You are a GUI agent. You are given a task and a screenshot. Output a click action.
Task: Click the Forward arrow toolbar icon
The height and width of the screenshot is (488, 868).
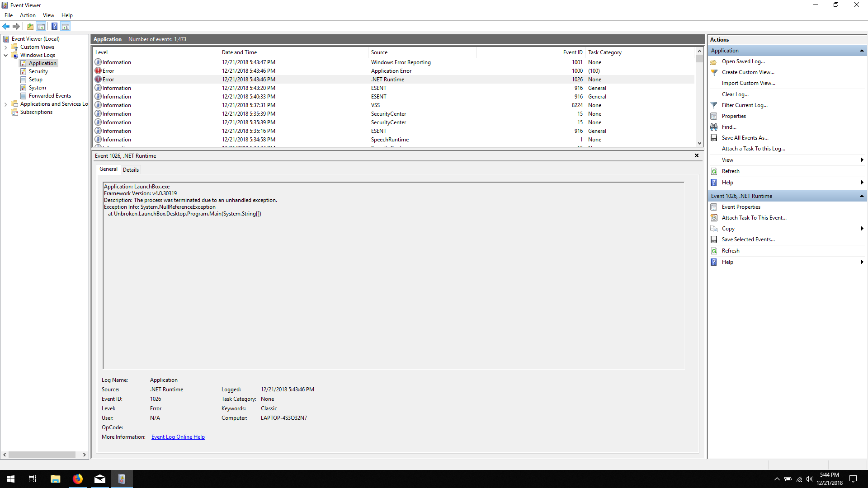(x=16, y=26)
